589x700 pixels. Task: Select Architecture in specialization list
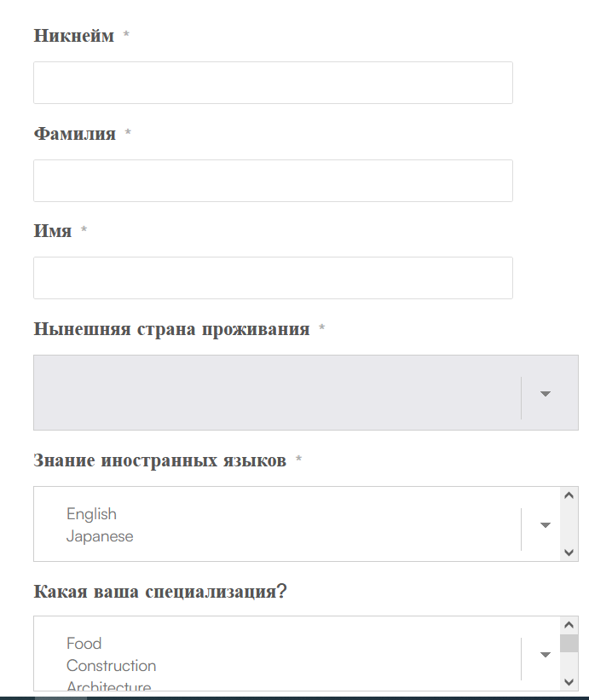(109, 686)
